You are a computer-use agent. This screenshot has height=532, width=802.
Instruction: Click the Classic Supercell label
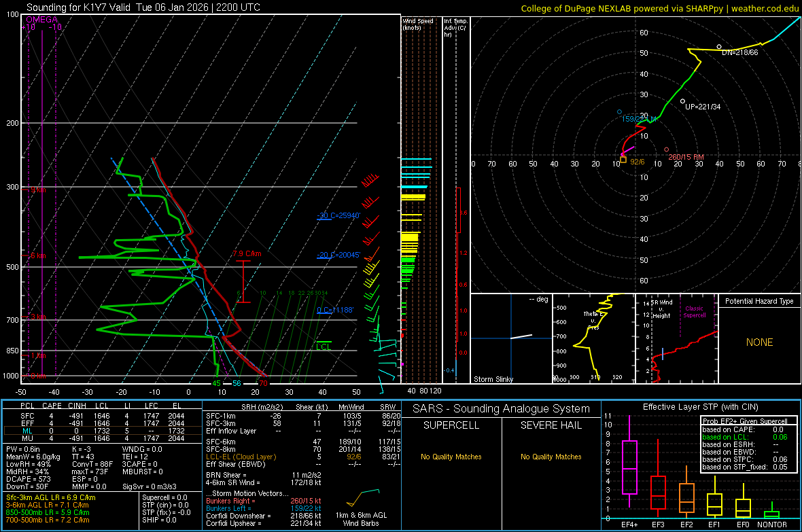coord(694,312)
